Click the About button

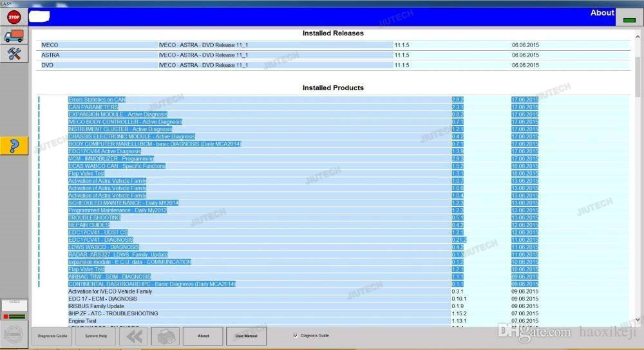pyautogui.click(x=203, y=336)
